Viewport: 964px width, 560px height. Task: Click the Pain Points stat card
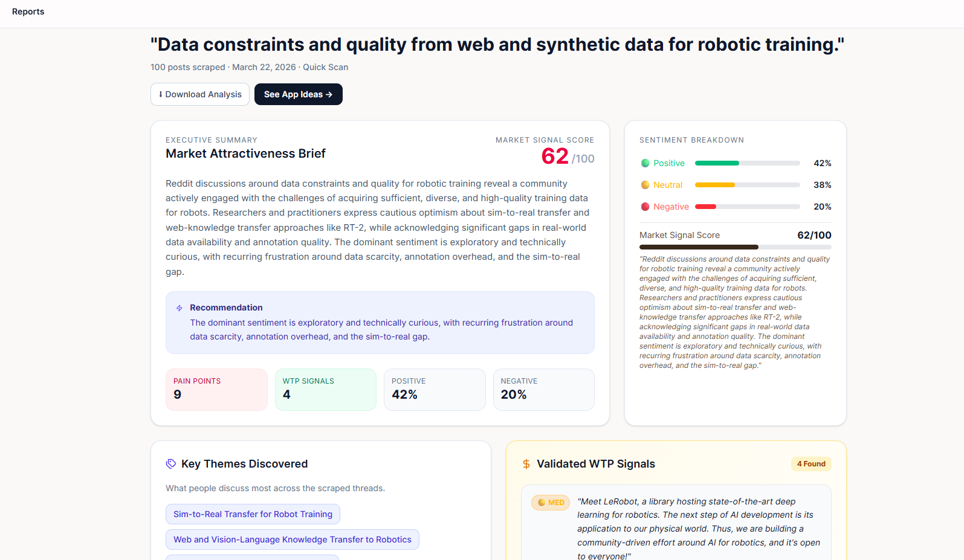coord(216,389)
